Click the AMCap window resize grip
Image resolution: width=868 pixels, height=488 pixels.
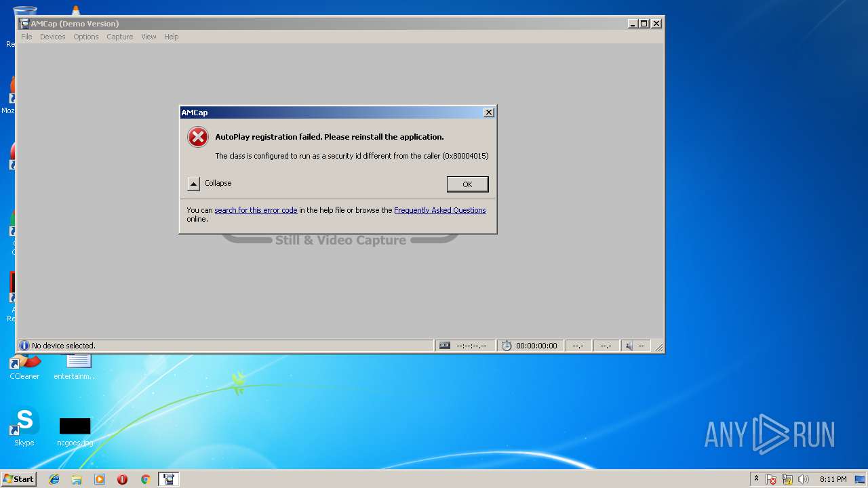658,347
